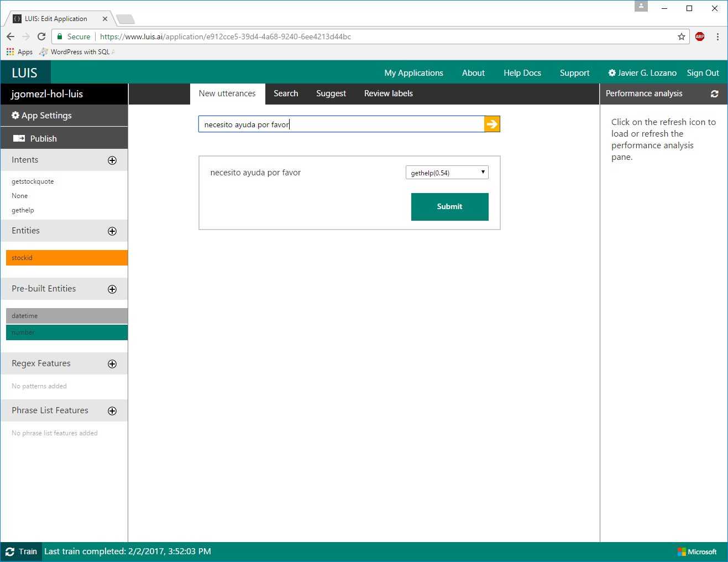This screenshot has height=562, width=728.
Task: Switch to the Search tab
Action: pos(286,94)
